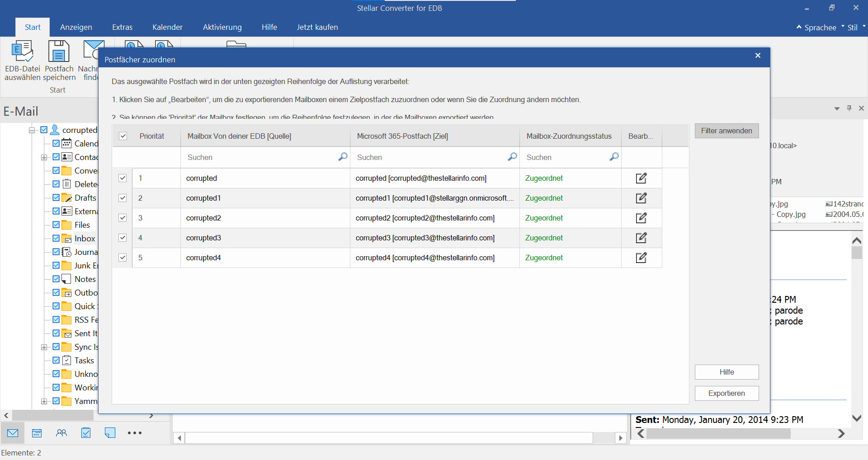Click the Drafts folder icon in the tree

click(x=67, y=198)
